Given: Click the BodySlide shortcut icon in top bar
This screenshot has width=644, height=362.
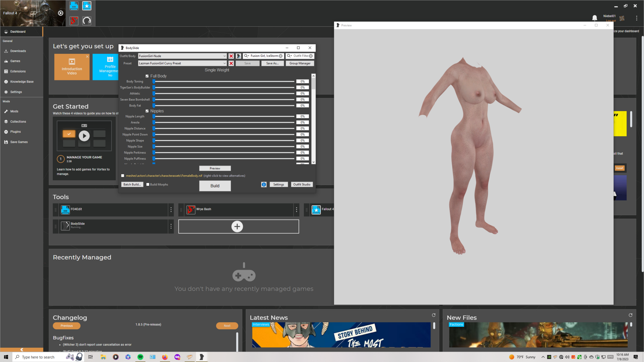Looking at the screenshot, I should pos(87,21).
